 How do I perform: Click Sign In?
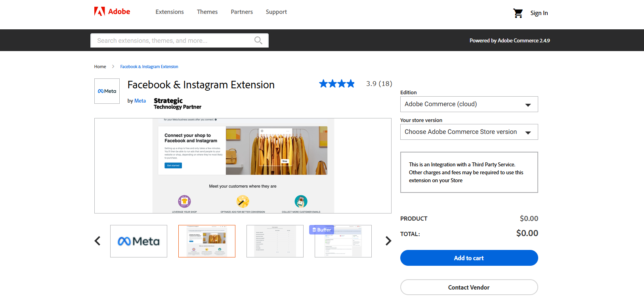pos(539,13)
